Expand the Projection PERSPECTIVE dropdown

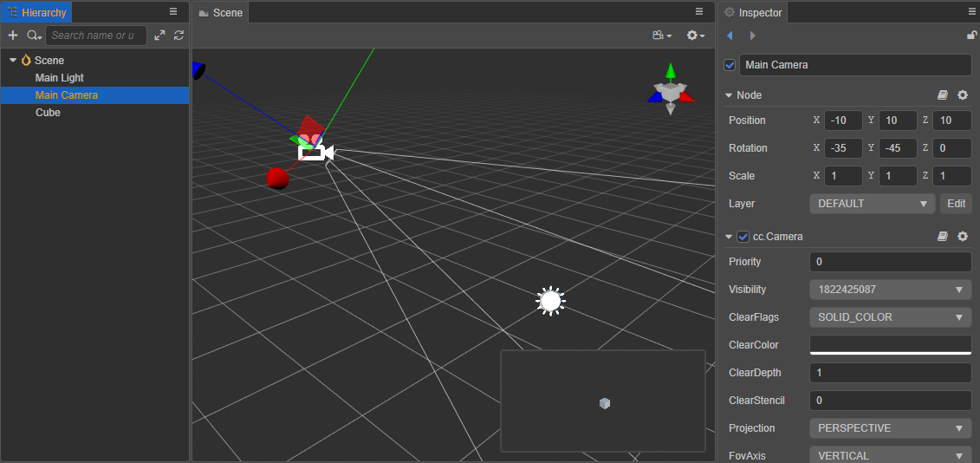tap(890, 428)
